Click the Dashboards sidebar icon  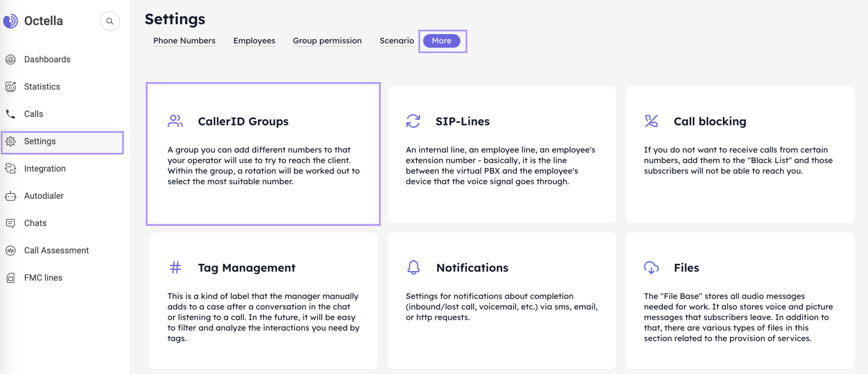pos(10,59)
